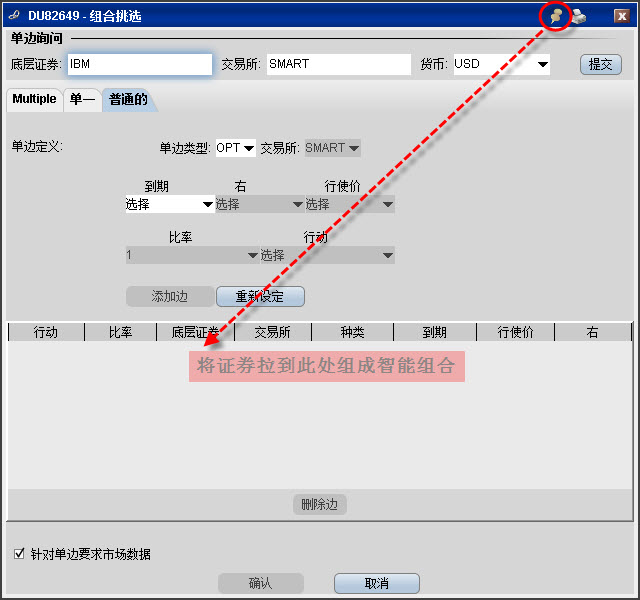Select the 普通的 tab
The width and height of the screenshot is (640, 600).
pyautogui.click(x=128, y=100)
